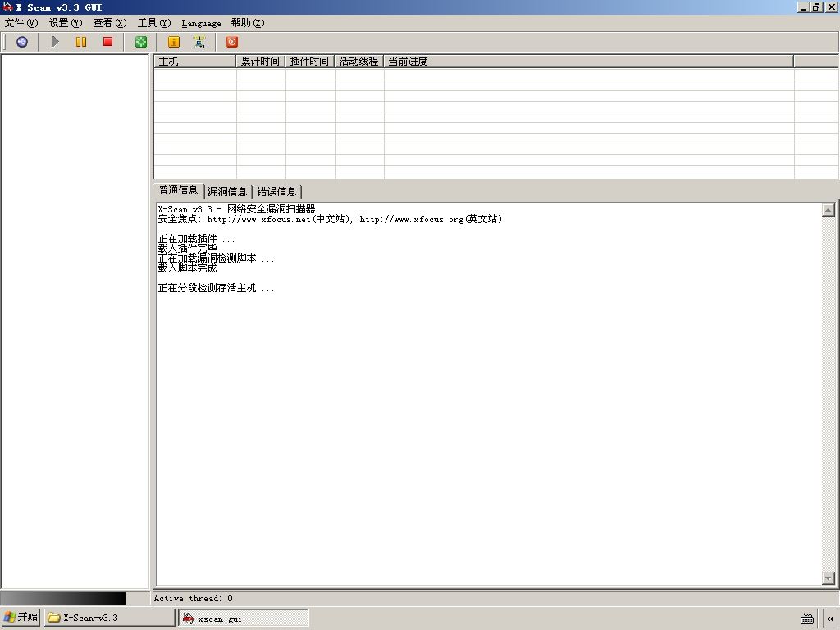The height and width of the screenshot is (630, 840).
Task: Click the log line '正在加载插件 ...'
Action: (x=196, y=239)
